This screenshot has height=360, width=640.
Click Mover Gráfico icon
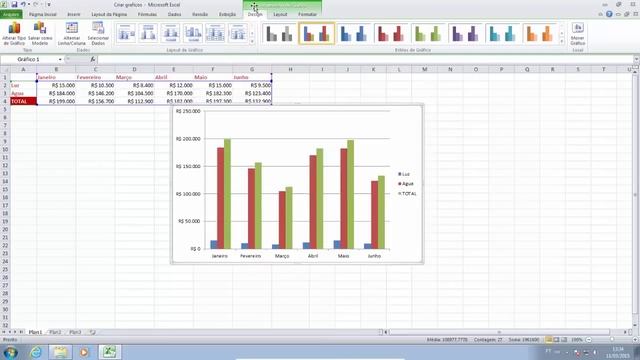tap(578, 28)
